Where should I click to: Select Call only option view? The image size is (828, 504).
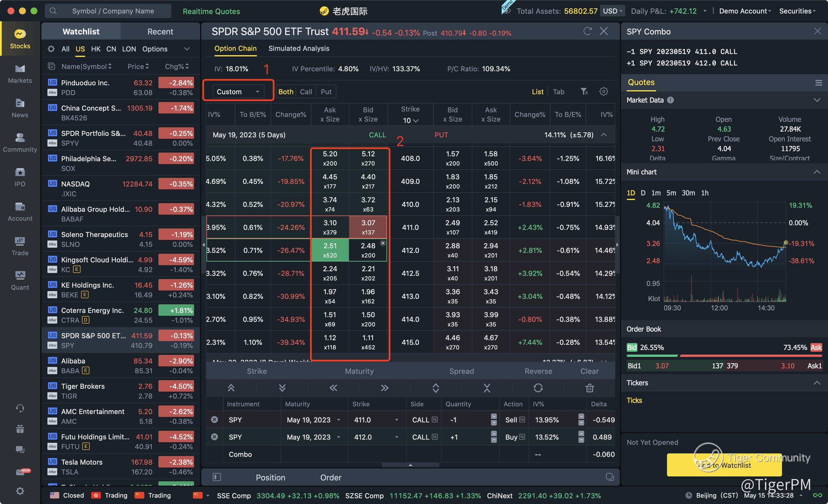click(306, 92)
